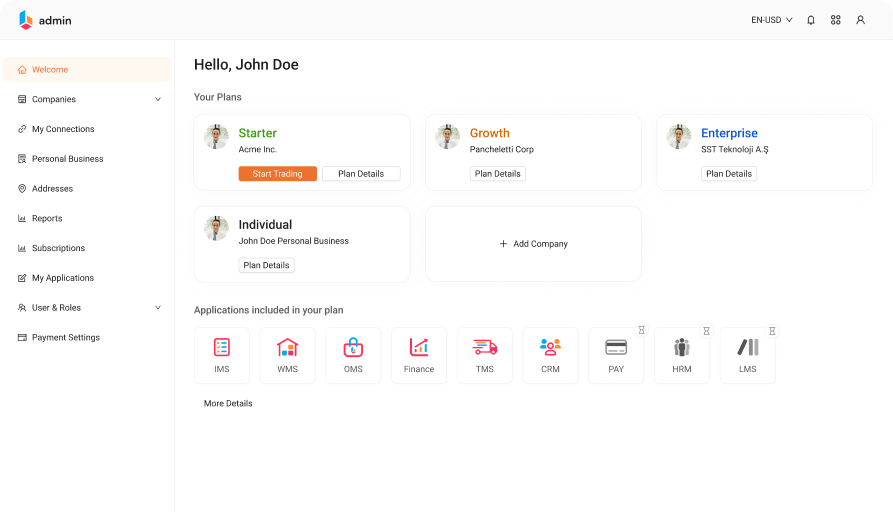Click Start Trading for Acme Inc.
The width and height of the screenshot is (893, 515).
click(277, 174)
